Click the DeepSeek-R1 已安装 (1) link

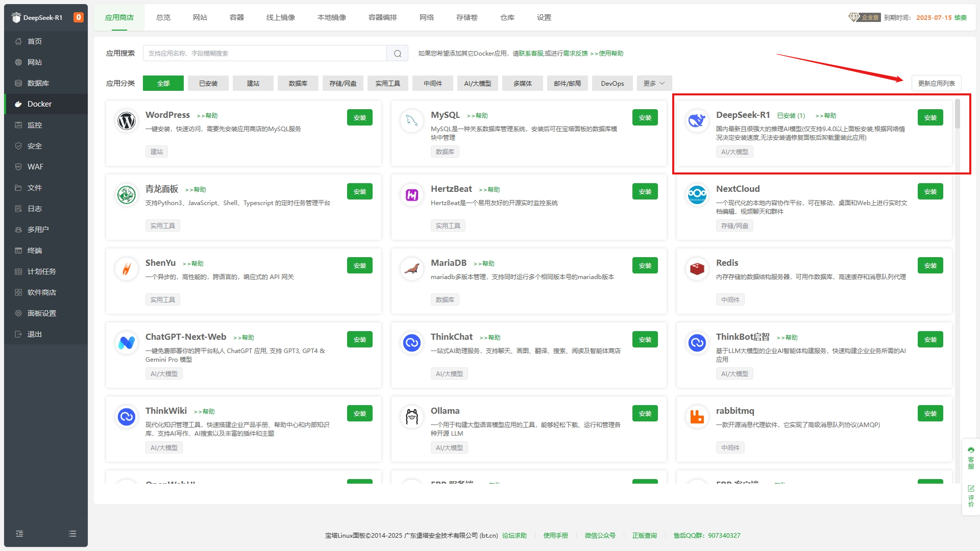pos(791,116)
